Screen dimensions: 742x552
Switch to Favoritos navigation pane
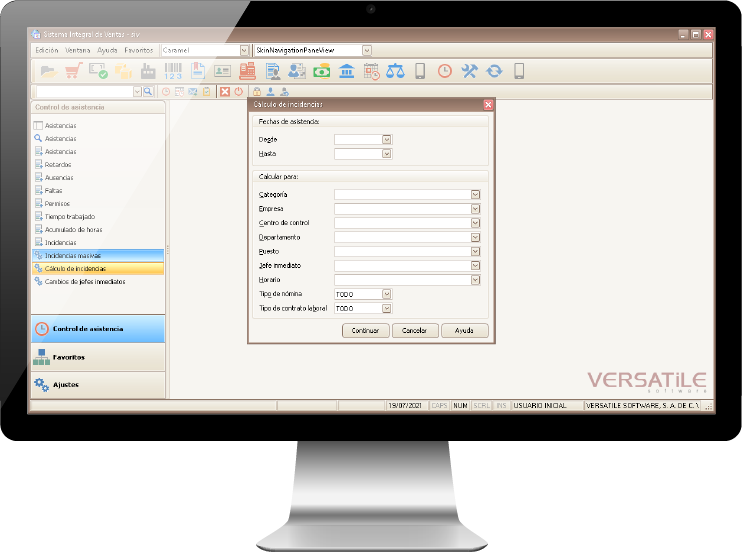(x=98, y=357)
